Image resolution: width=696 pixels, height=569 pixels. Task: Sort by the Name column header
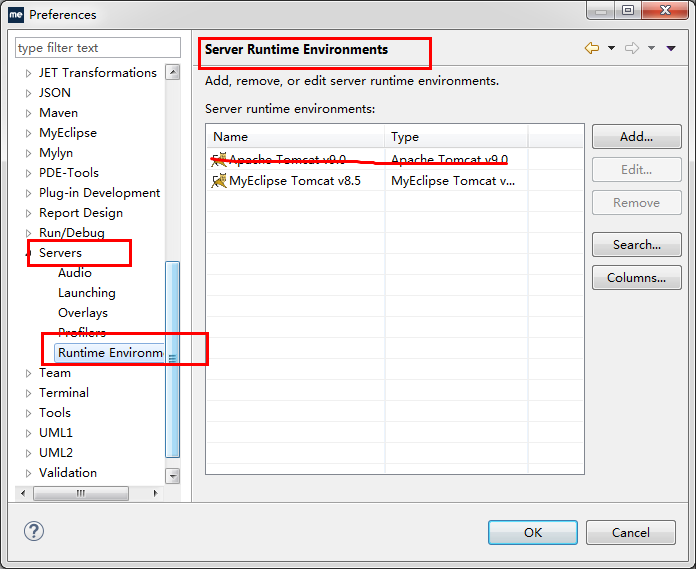point(296,137)
